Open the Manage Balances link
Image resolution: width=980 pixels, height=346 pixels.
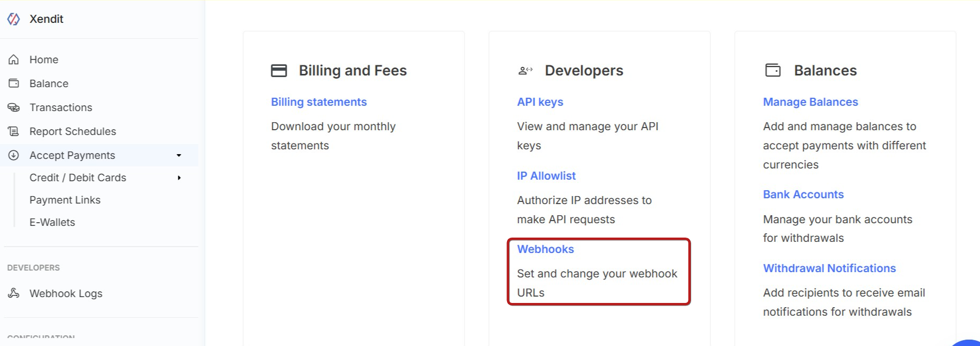tap(810, 102)
